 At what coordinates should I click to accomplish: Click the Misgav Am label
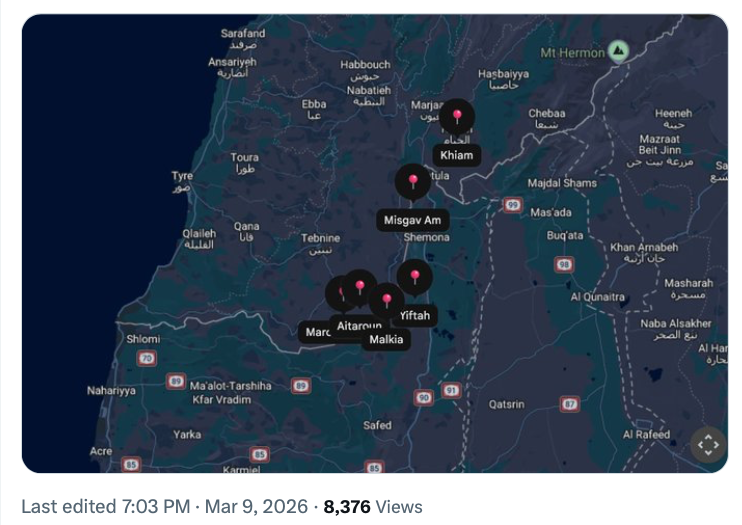(412, 220)
